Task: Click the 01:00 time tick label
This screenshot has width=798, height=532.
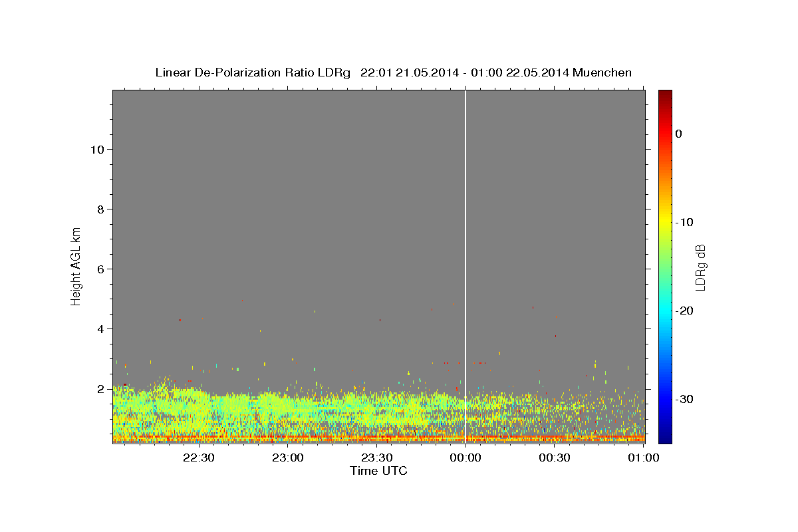Action: [643, 458]
